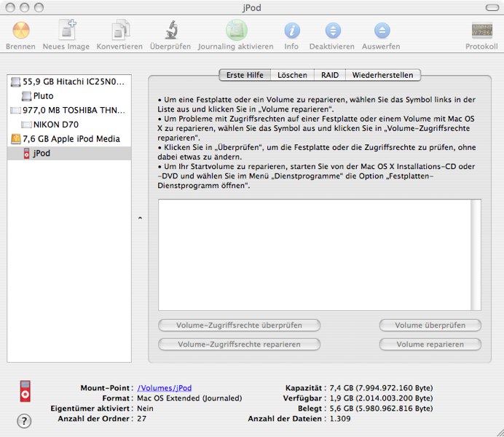Create a new image with Neues Image
The width and height of the screenshot is (504, 437).
click(x=66, y=31)
